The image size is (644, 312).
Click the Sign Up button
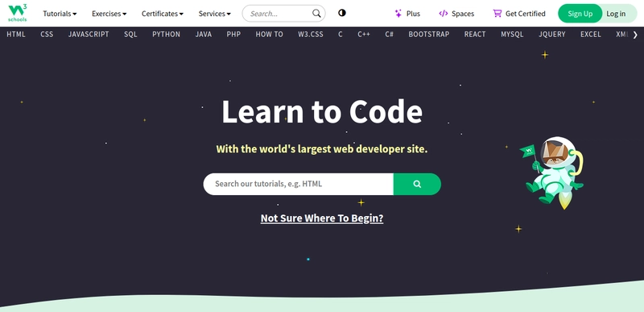tap(580, 14)
